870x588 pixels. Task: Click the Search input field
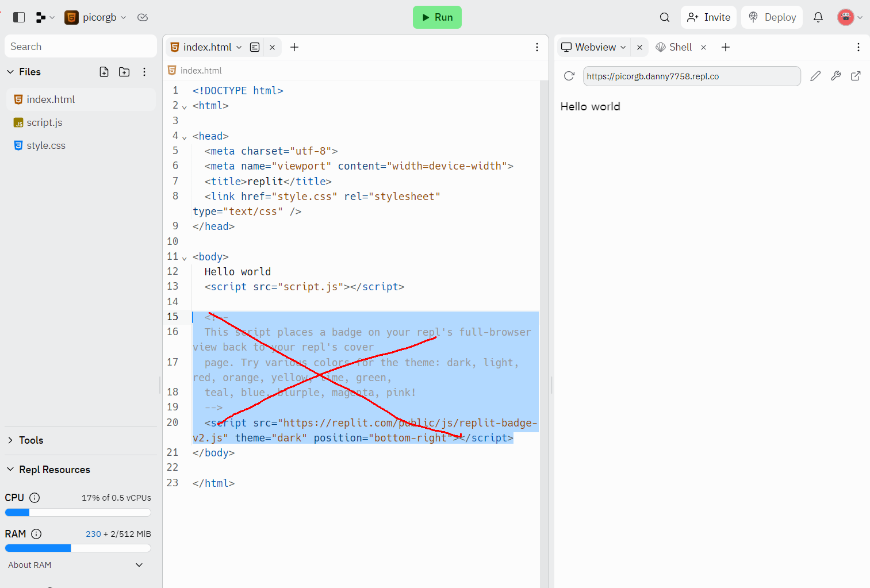click(x=81, y=47)
